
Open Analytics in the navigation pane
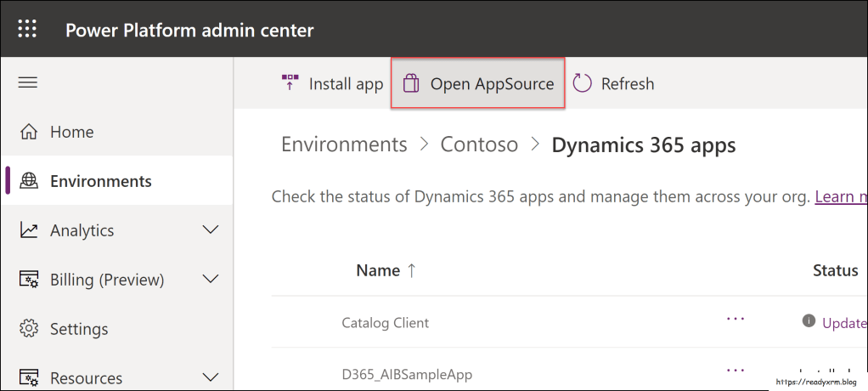pos(82,230)
